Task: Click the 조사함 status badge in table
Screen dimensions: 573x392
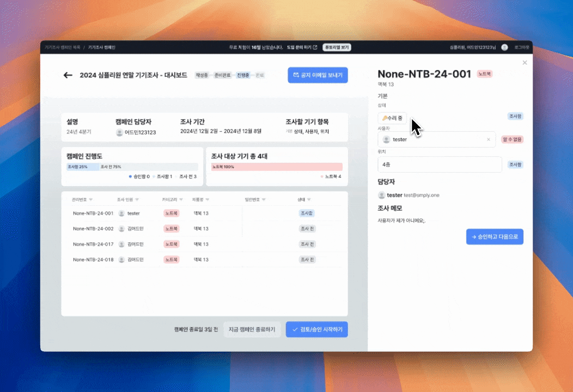Action: [307, 213]
